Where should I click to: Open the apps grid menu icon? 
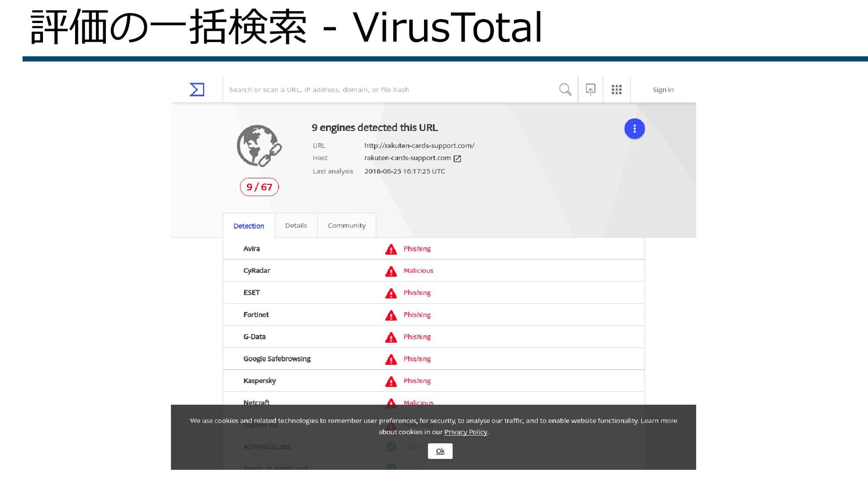pyautogui.click(x=617, y=89)
